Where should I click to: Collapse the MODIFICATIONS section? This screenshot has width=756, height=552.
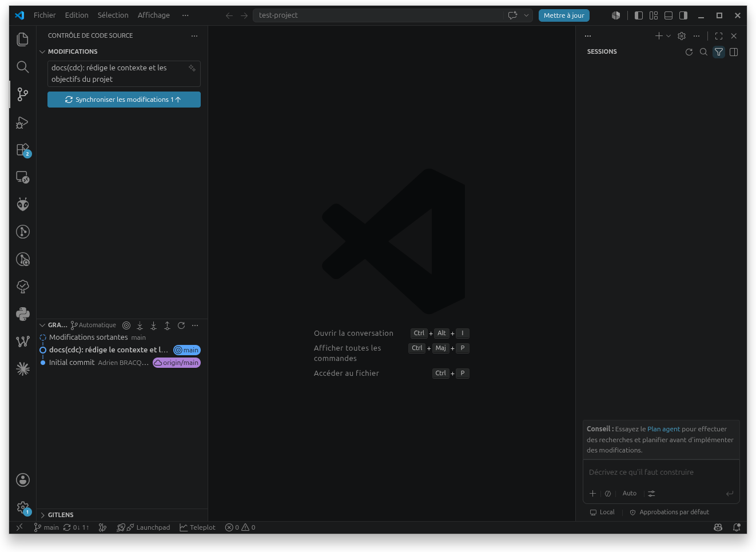42,52
